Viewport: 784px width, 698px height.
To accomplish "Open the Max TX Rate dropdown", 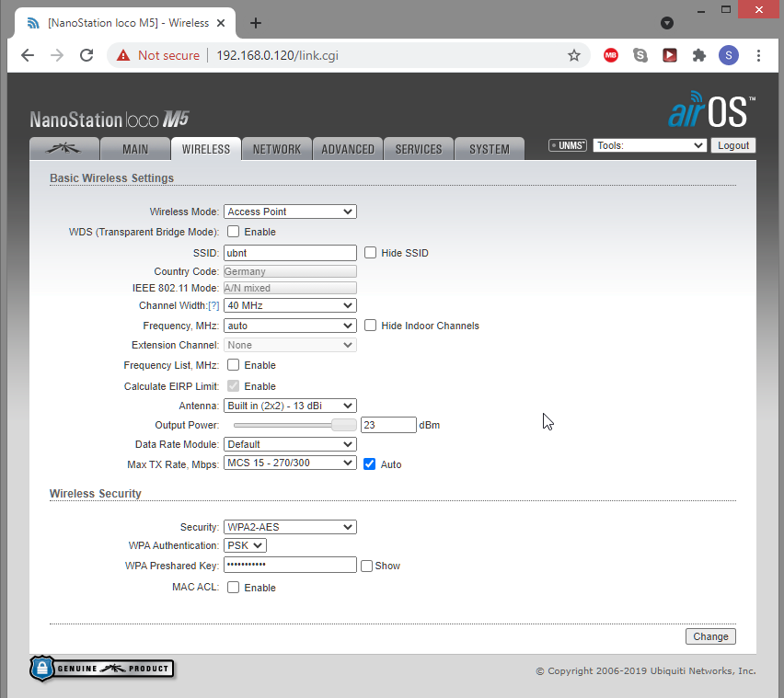I will (x=290, y=463).
